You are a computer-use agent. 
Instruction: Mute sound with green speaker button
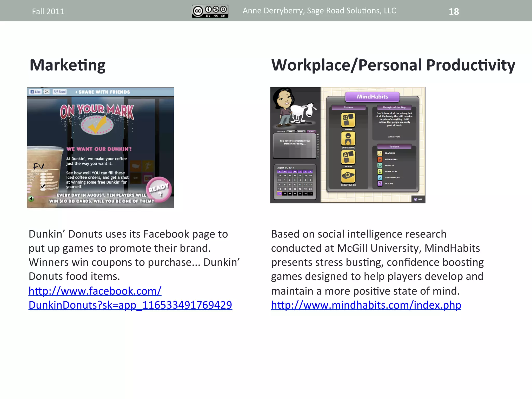pyautogui.click(x=31, y=199)
